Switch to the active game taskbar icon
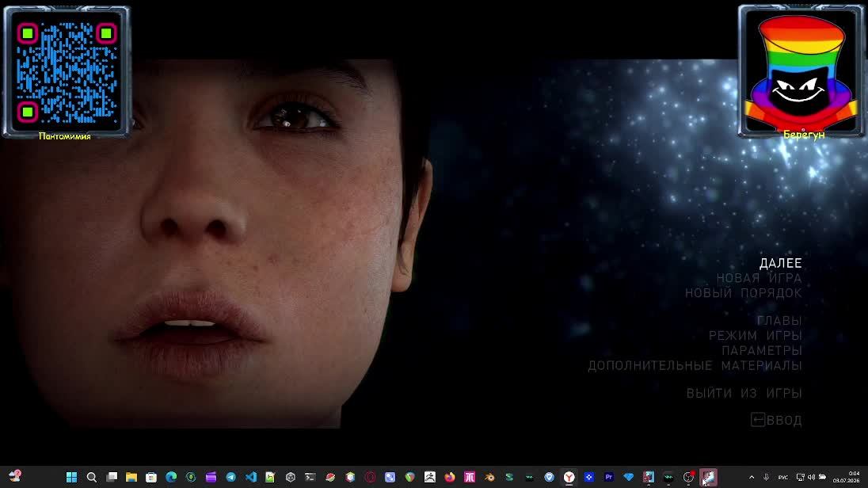 pyautogui.click(x=708, y=477)
